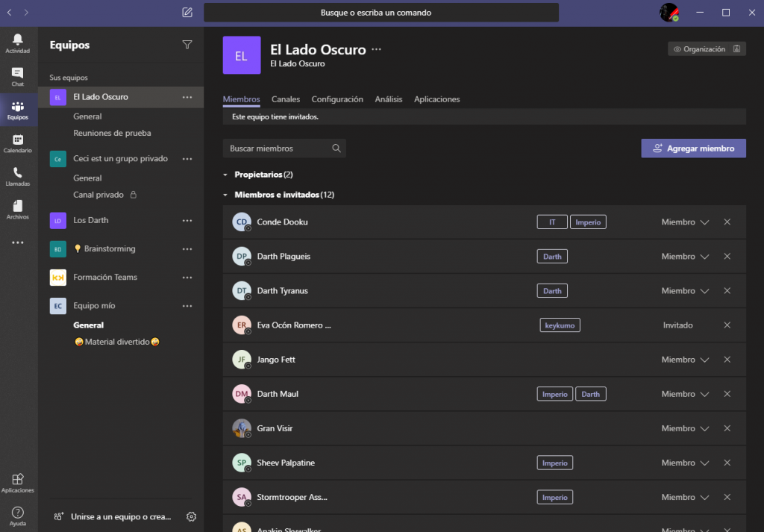Screen dimensions: 764x532
Task: Open the Ayuda icon
Action: (x=17, y=515)
